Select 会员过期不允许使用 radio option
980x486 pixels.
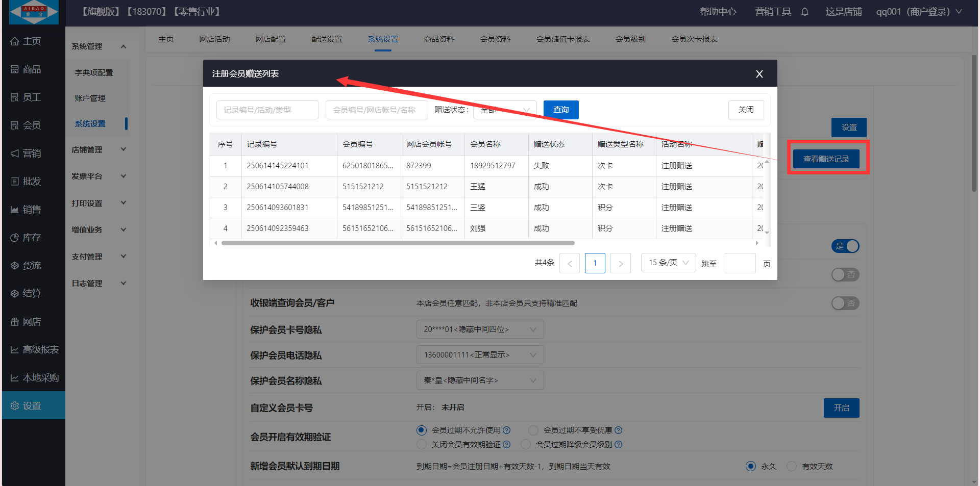[422, 430]
